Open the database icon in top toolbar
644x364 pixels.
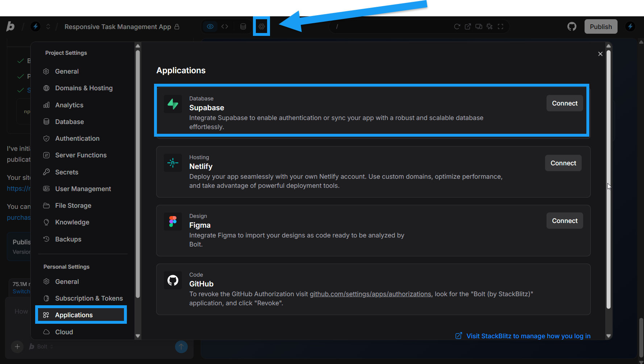click(x=243, y=26)
